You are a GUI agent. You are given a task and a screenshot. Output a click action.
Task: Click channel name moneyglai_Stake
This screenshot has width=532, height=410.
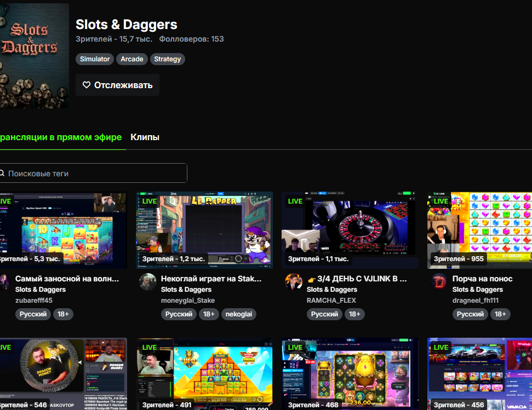point(187,300)
